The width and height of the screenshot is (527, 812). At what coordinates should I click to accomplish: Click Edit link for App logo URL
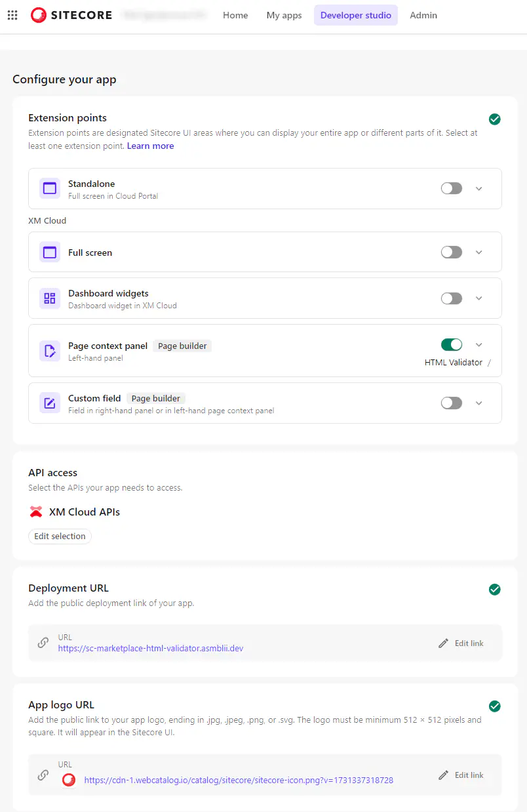(461, 775)
